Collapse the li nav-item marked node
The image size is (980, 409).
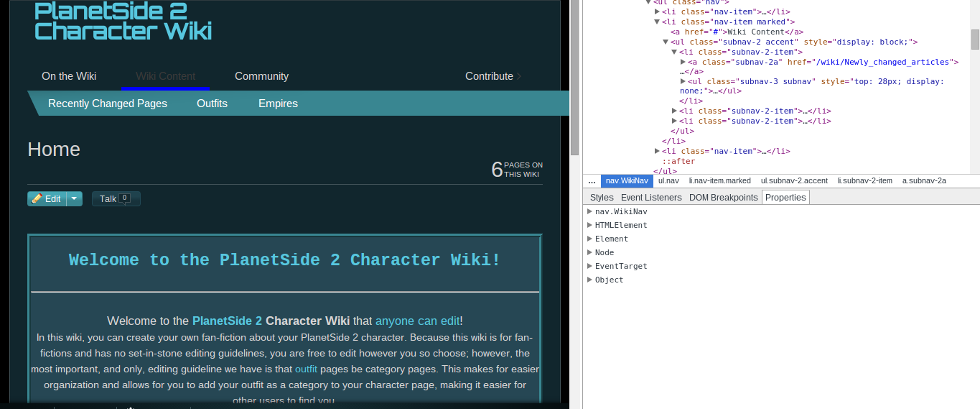pos(657,22)
